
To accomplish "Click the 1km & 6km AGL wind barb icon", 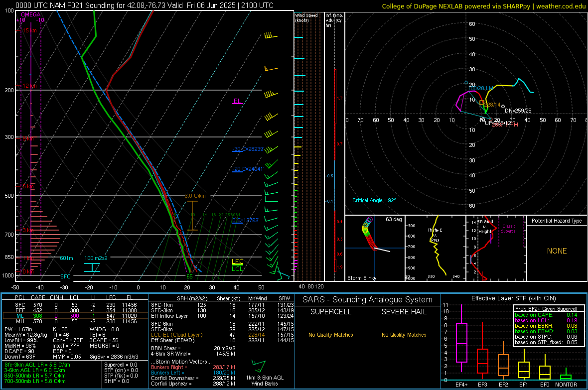I will tap(259, 367).
